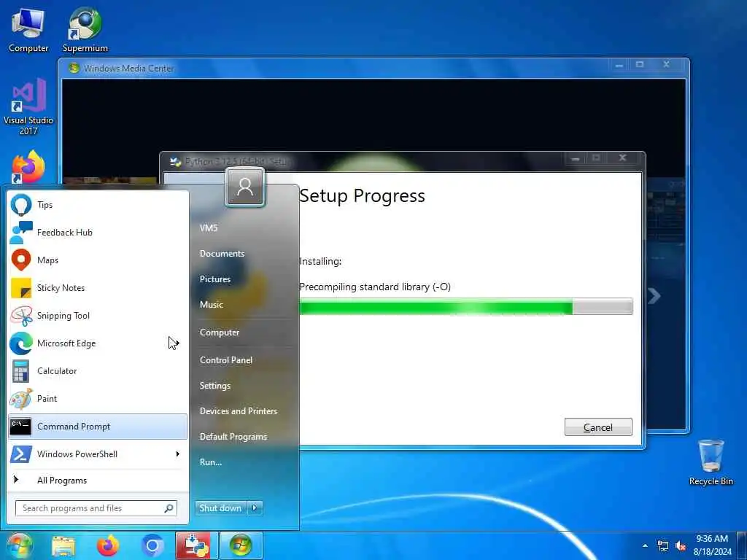Open Supermium browser taskbar icon
The height and width of the screenshot is (560, 747).
(152, 546)
